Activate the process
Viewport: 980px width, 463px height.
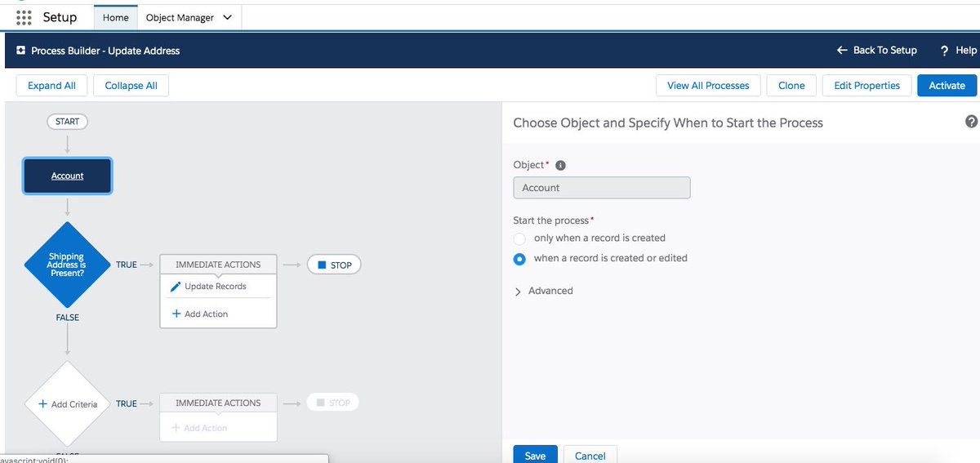tap(947, 86)
